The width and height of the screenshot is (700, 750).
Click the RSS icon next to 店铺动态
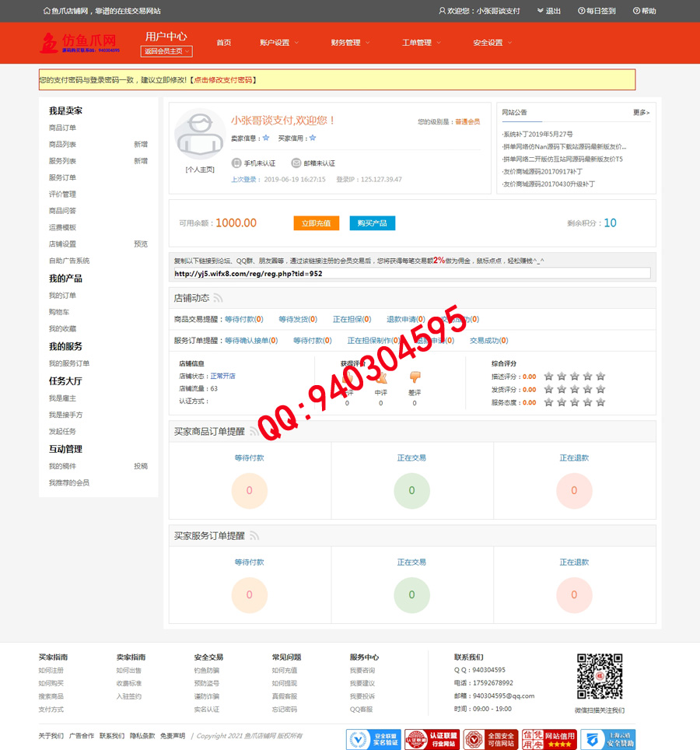click(219, 298)
